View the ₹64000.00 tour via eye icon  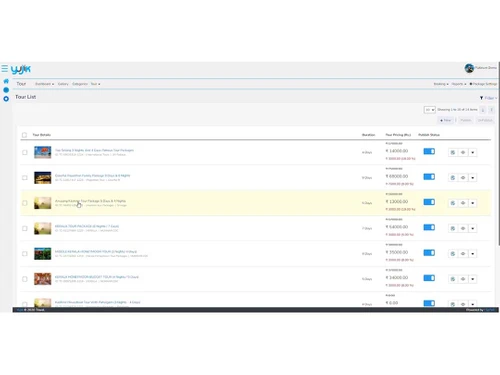(x=463, y=228)
